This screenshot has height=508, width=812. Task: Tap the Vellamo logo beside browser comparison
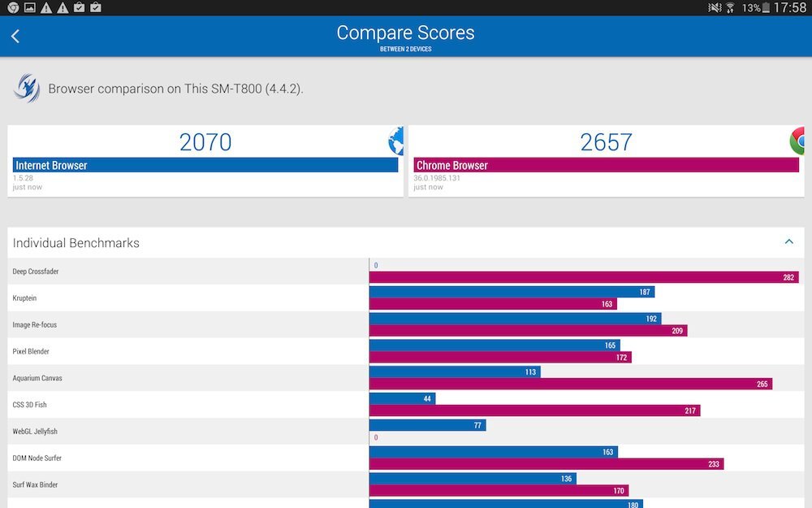pyautogui.click(x=26, y=88)
